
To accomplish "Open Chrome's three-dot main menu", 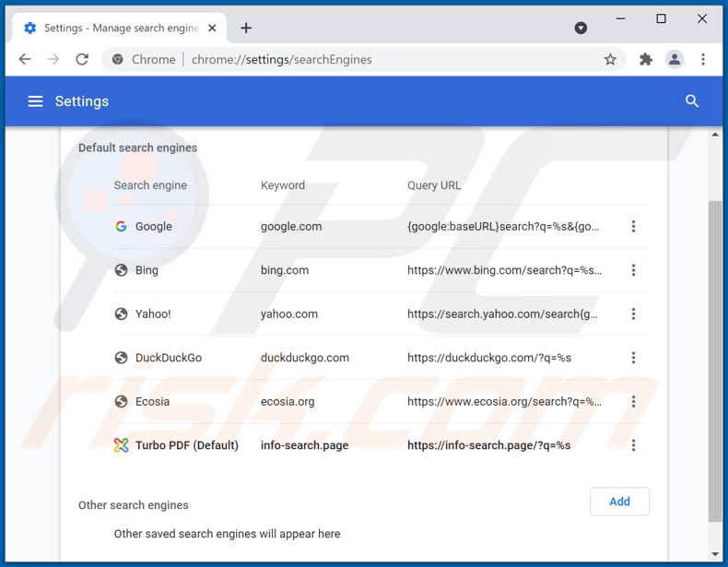I will point(703,59).
